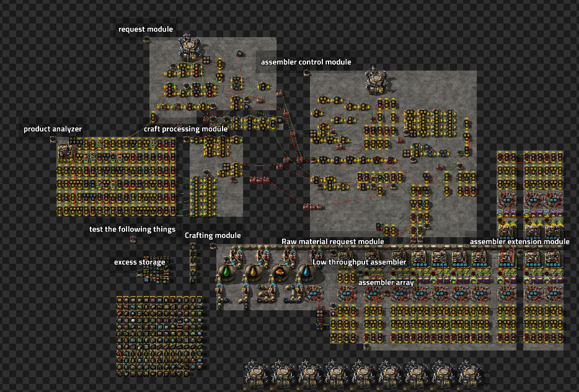The width and height of the screenshot is (579, 392).
Task: Select the power pole under the assembler control module label
Action: point(306,72)
